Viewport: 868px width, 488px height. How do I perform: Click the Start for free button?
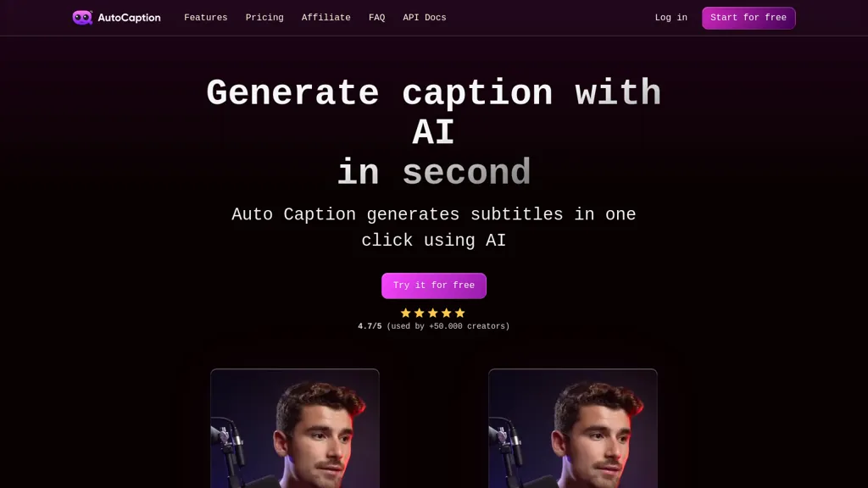[748, 18]
